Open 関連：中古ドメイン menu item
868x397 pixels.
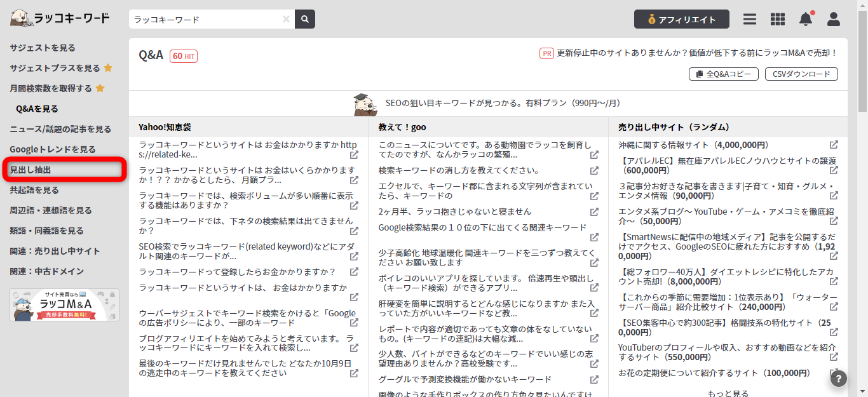tap(46, 271)
